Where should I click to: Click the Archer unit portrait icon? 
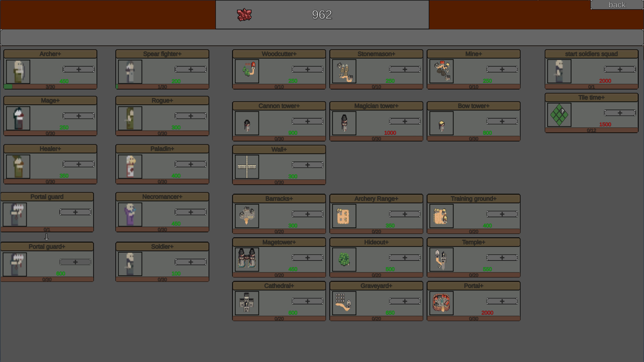[x=18, y=72]
